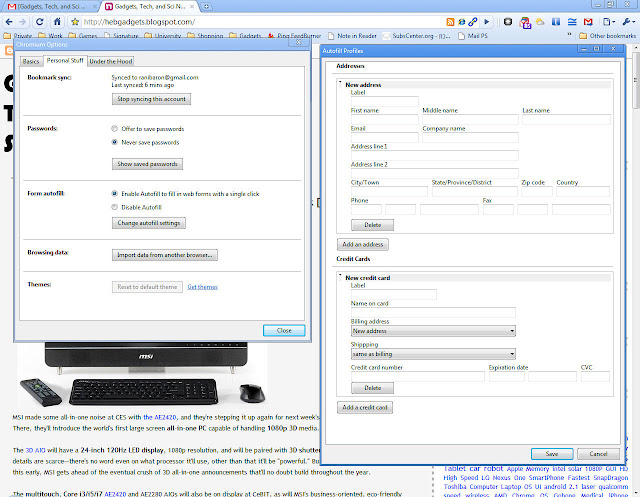Open the AE2420 link in article
640x497 pixels.
tap(160, 417)
